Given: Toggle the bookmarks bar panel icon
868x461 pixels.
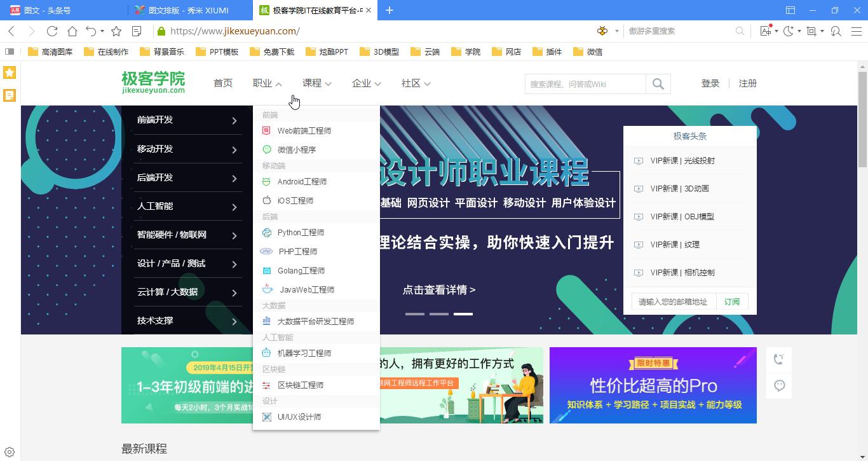Looking at the screenshot, I should 10,52.
